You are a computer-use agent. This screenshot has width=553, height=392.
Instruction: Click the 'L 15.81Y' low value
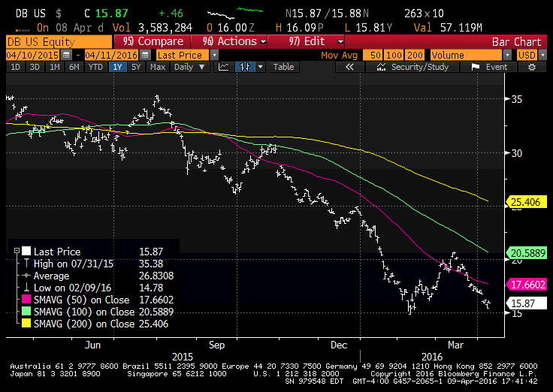[x=369, y=28]
